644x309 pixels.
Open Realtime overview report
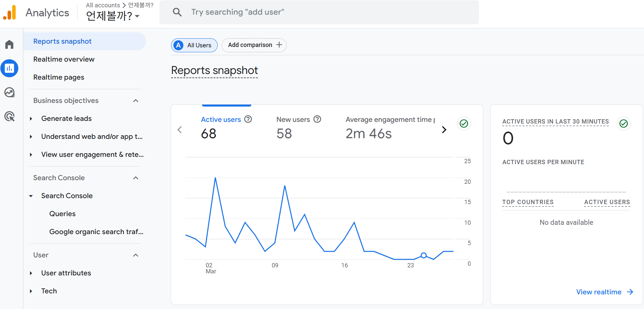(64, 59)
